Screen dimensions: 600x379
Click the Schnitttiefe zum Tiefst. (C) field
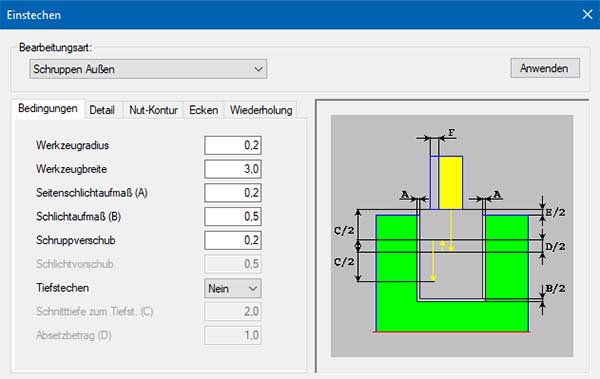click(x=233, y=312)
